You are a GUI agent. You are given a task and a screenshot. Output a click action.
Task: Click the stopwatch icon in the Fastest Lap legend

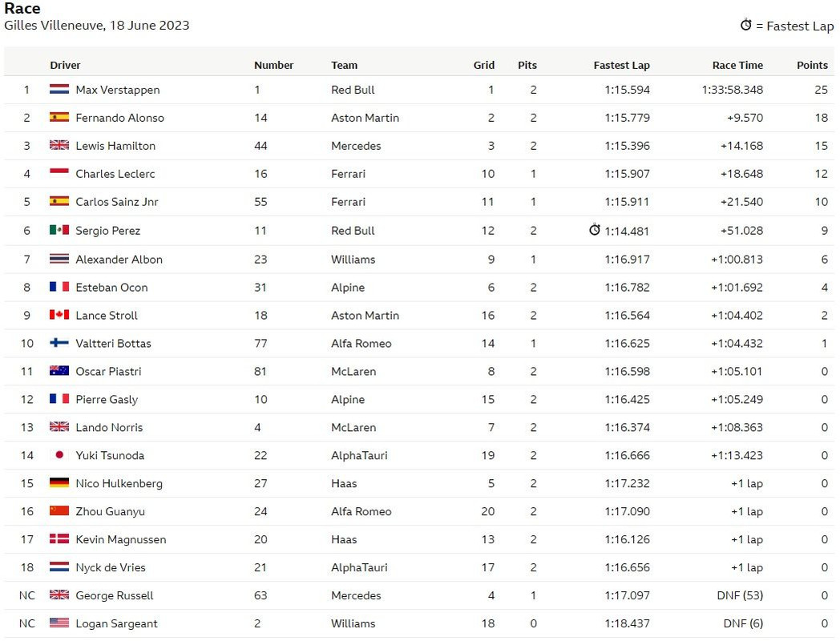point(746,26)
